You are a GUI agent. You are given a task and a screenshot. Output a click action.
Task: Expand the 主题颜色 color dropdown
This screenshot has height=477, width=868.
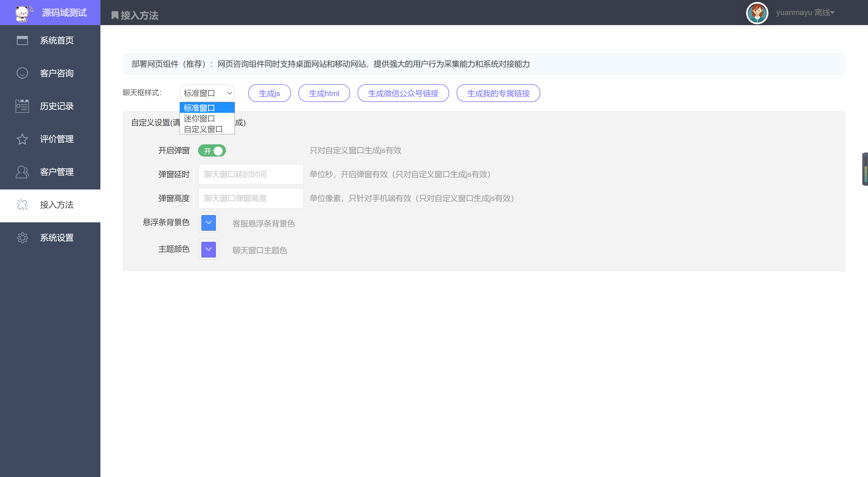pyautogui.click(x=209, y=250)
